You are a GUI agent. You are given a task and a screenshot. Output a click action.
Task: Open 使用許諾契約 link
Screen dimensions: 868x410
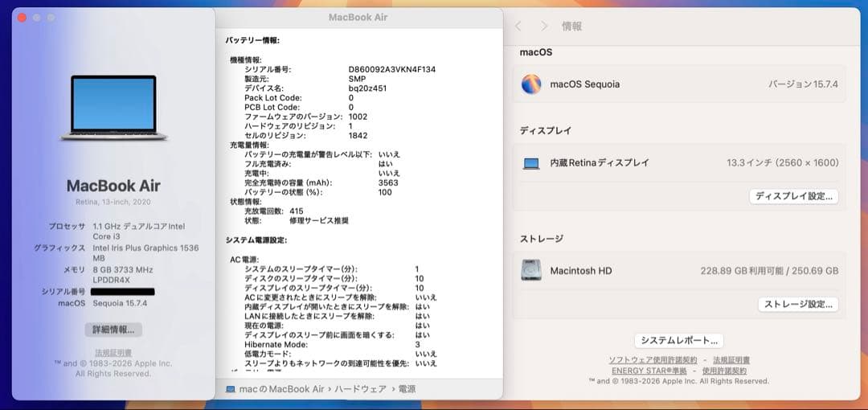(x=724, y=371)
